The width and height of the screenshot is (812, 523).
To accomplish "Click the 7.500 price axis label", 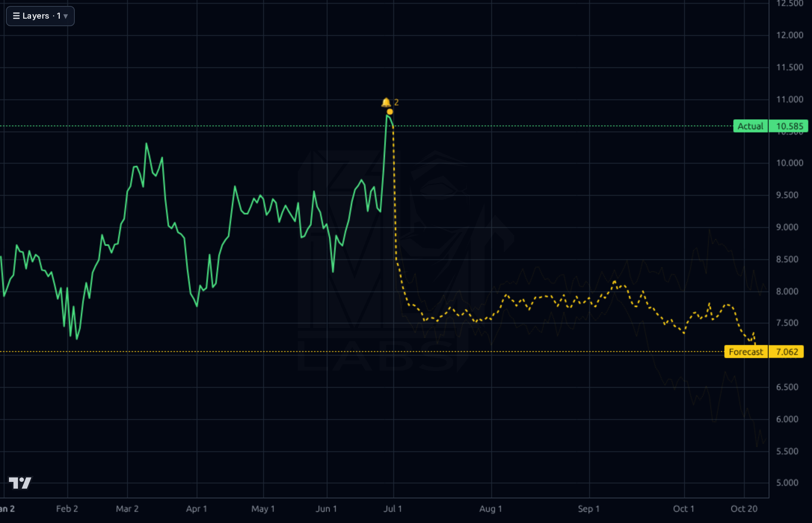I will click(x=787, y=323).
